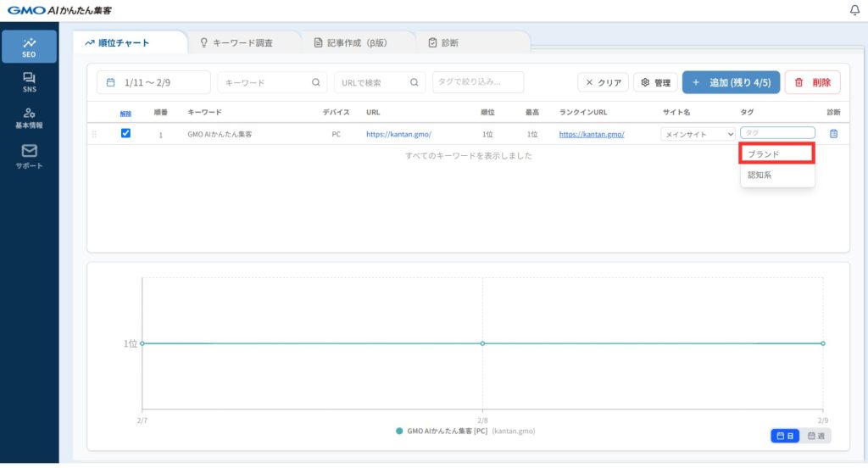
Task: Click search icon in キーワード field
Action: pyautogui.click(x=315, y=82)
